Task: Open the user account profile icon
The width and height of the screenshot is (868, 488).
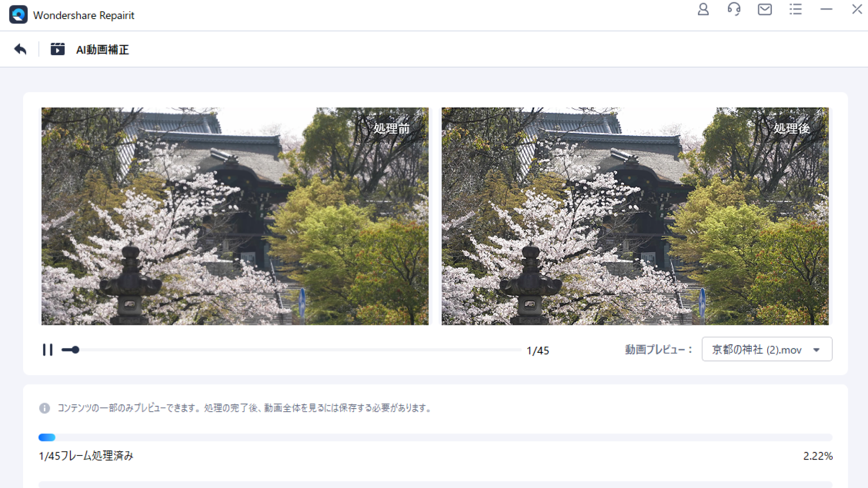Action: point(703,9)
